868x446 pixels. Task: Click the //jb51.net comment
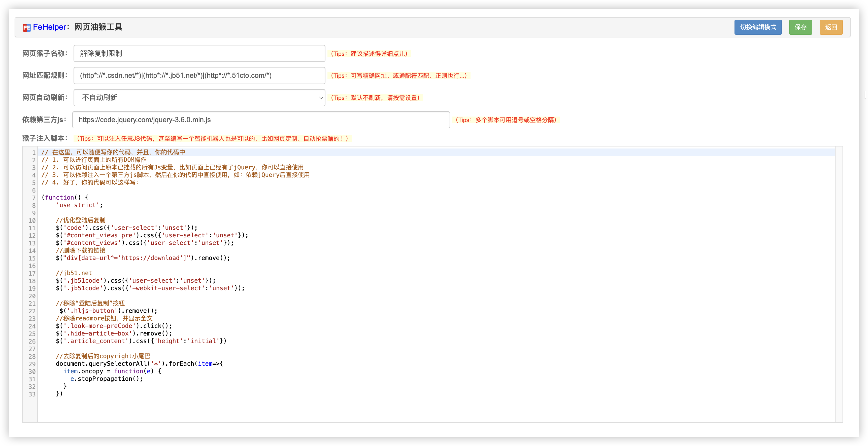click(x=74, y=273)
